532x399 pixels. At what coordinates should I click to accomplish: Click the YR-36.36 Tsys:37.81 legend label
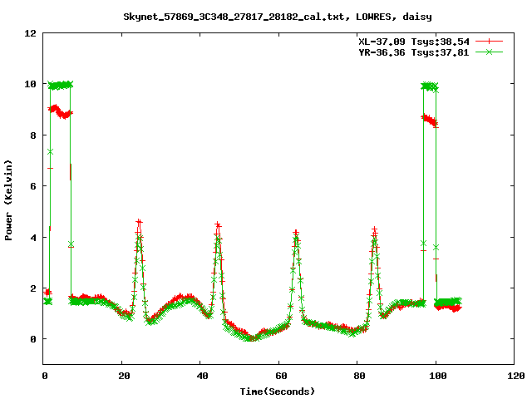point(409,52)
